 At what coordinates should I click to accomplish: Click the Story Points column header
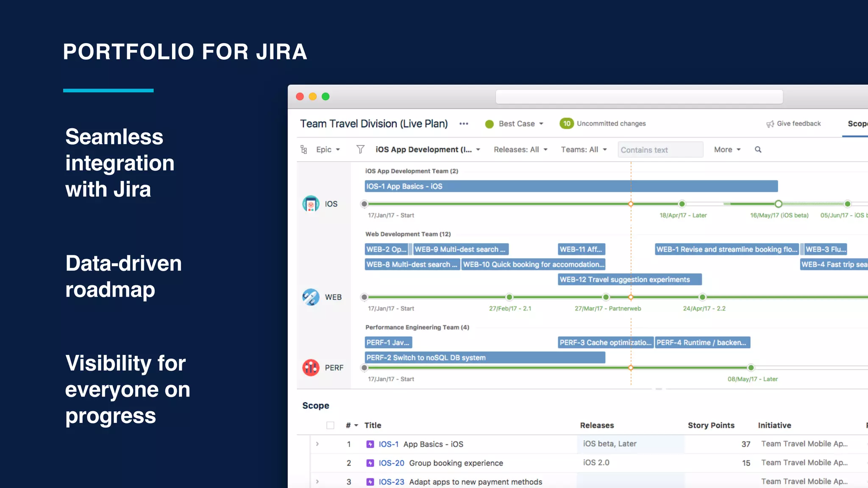[711, 425]
